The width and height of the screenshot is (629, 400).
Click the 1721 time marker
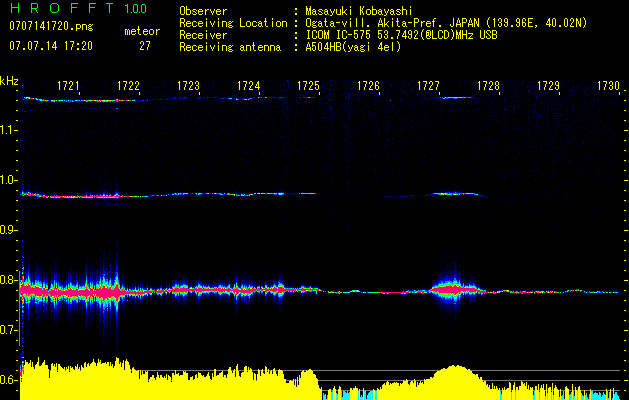(69, 85)
